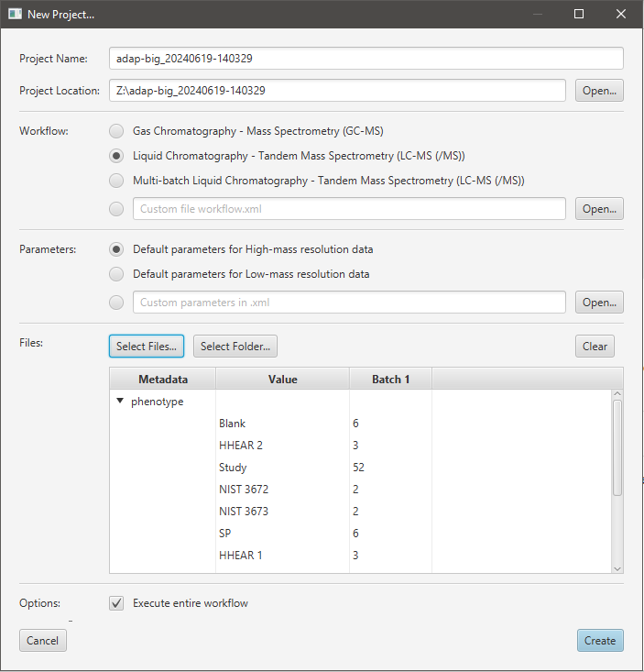
Task: Select Low-mass resolution default parameters
Action: pos(116,274)
